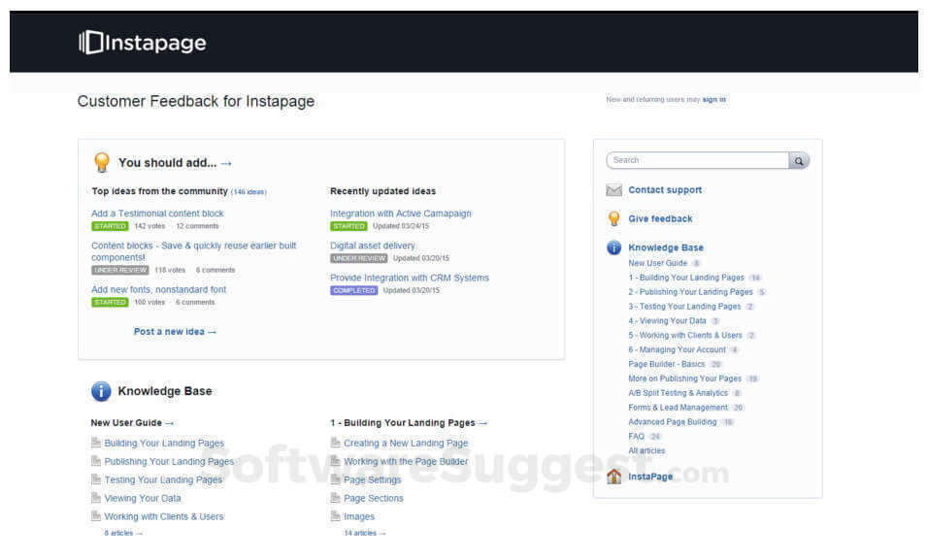This screenshot has width=928, height=560.
Task: Click the page icon next to Creating a New Landing Page
Action: tap(335, 442)
